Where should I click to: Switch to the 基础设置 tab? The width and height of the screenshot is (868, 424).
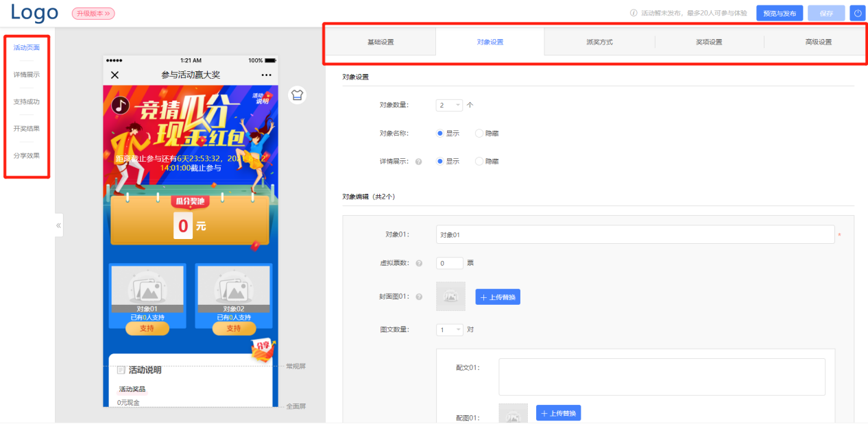pyautogui.click(x=381, y=40)
